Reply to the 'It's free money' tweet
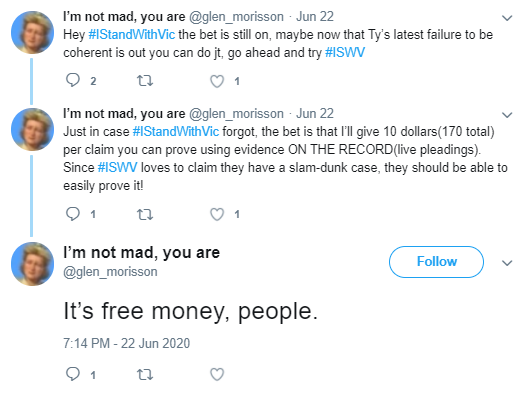Screen dimensions: 531x400 point(73,374)
